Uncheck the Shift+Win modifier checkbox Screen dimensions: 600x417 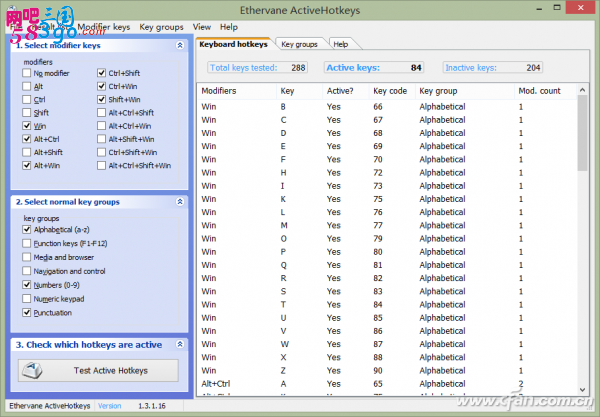tap(101, 99)
